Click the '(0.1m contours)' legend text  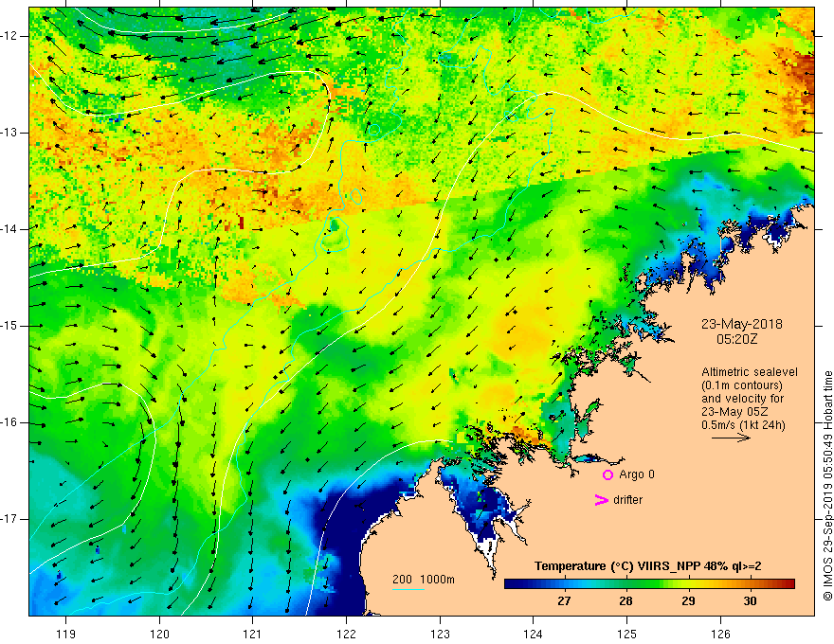pyautogui.click(x=742, y=385)
